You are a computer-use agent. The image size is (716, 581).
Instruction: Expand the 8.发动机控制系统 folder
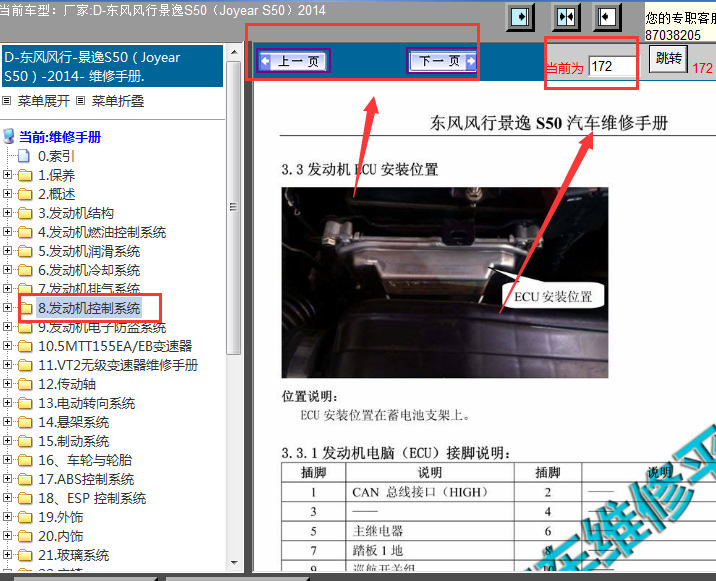tap(7, 307)
